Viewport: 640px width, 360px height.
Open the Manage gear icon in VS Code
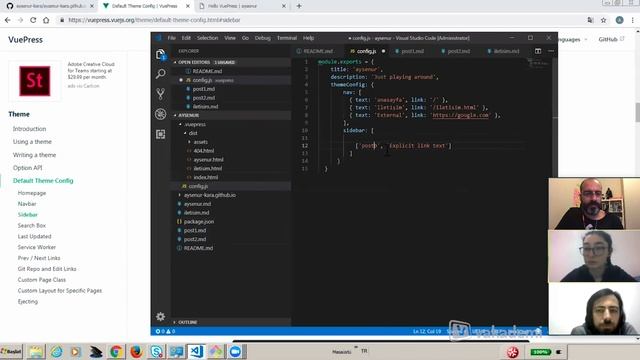pyautogui.click(x=160, y=316)
